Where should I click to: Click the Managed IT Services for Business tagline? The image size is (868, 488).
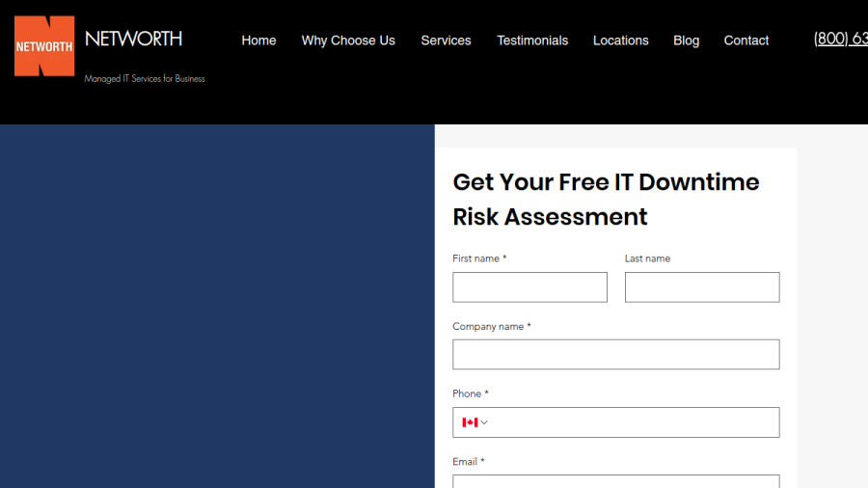point(145,79)
